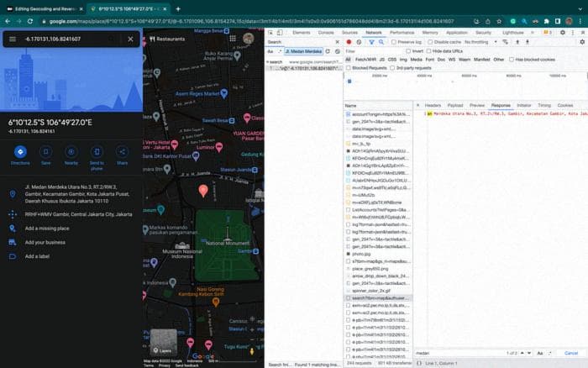
Task: Click Add a missing place
Action: [x=47, y=229]
